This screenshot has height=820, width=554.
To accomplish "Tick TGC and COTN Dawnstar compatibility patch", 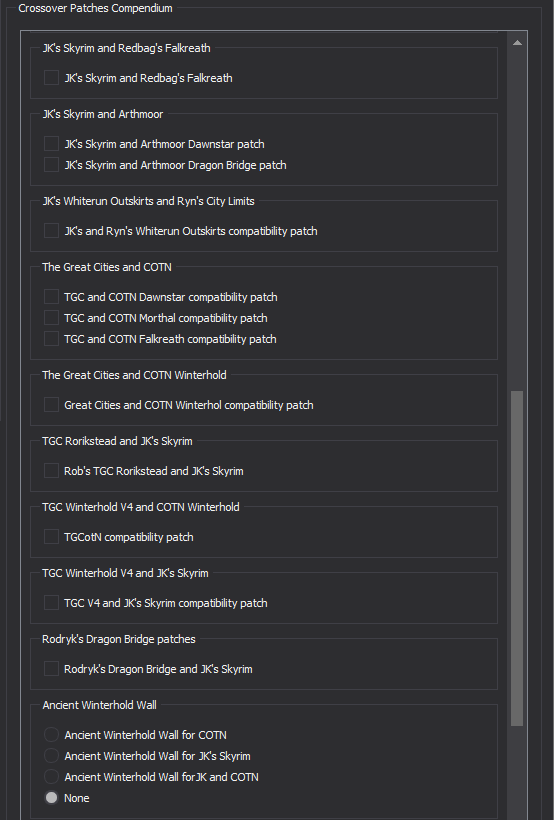I will pos(51,297).
